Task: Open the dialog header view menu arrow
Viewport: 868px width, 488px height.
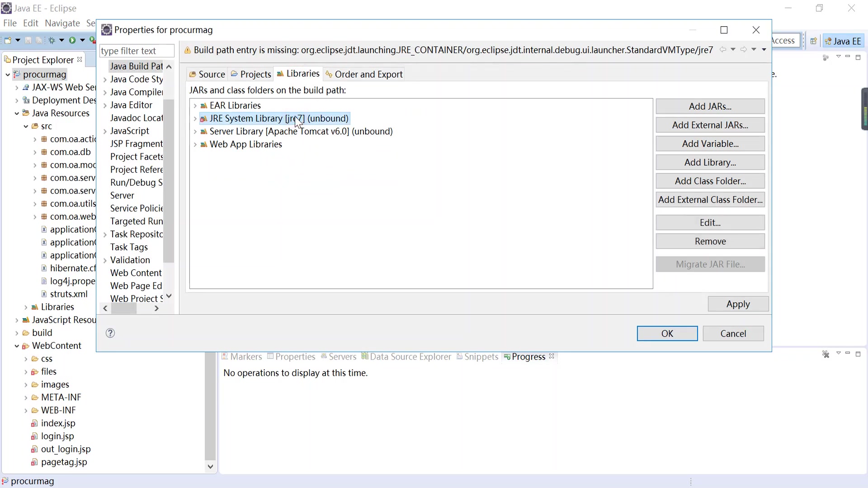Action: 764,49
